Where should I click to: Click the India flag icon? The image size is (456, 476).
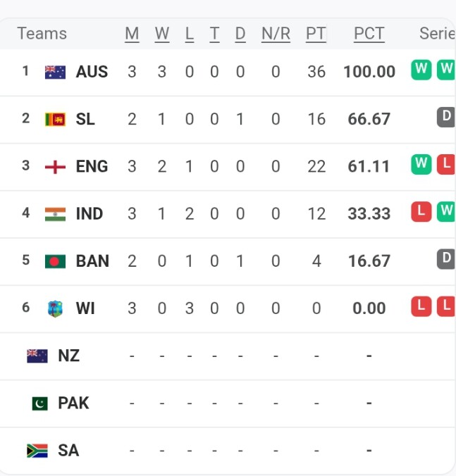click(55, 214)
